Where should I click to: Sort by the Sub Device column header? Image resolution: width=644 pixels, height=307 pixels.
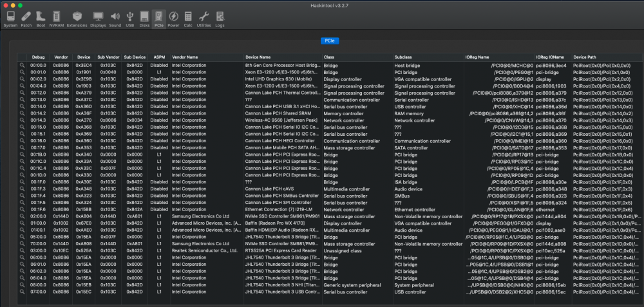(x=135, y=57)
